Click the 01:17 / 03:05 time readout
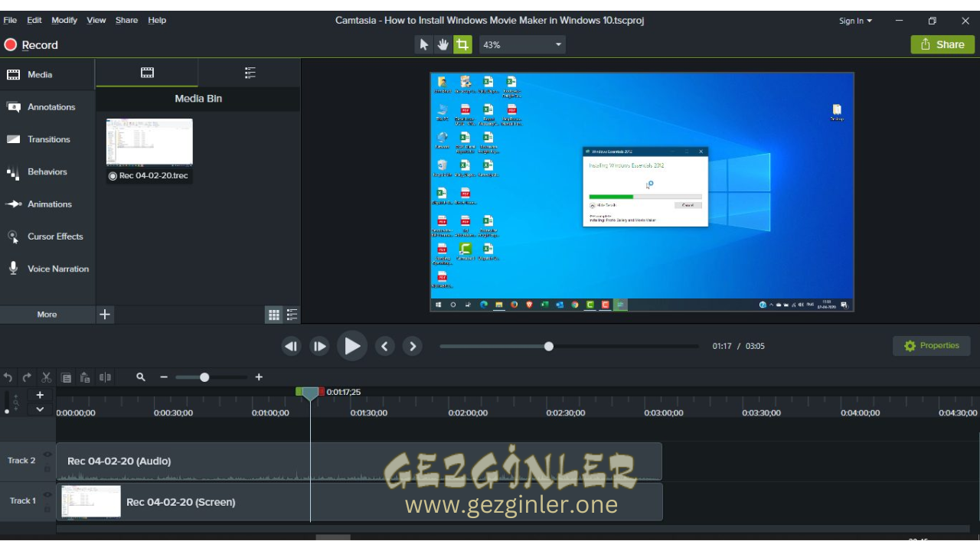This screenshot has width=980, height=551. pos(738,347)
